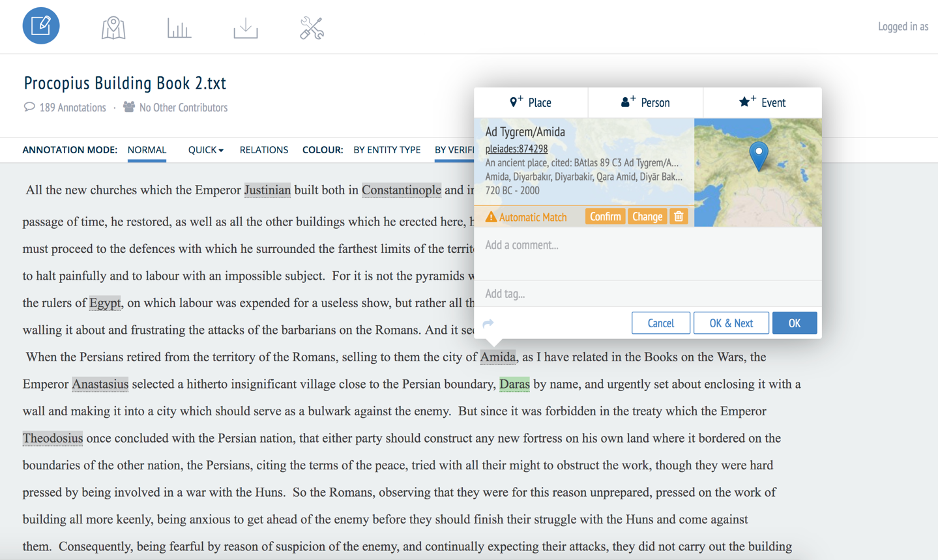The image size is (938, 560).
Task: Click the OK & Next button
Action: click(731, 323)
